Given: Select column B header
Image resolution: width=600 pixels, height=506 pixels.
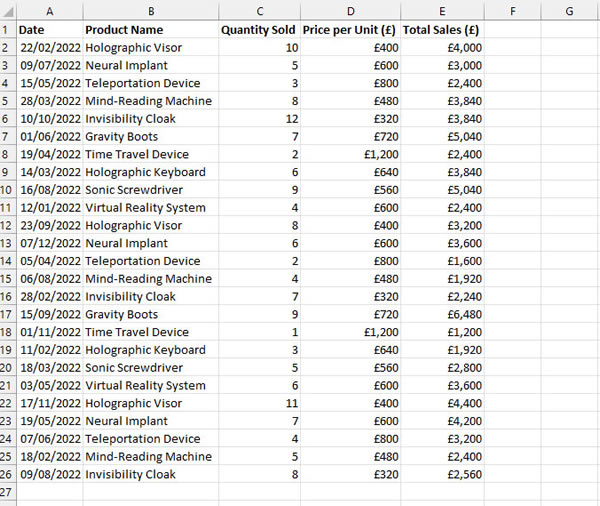Looking at the screenshot, I should click(x=151, y=11).
